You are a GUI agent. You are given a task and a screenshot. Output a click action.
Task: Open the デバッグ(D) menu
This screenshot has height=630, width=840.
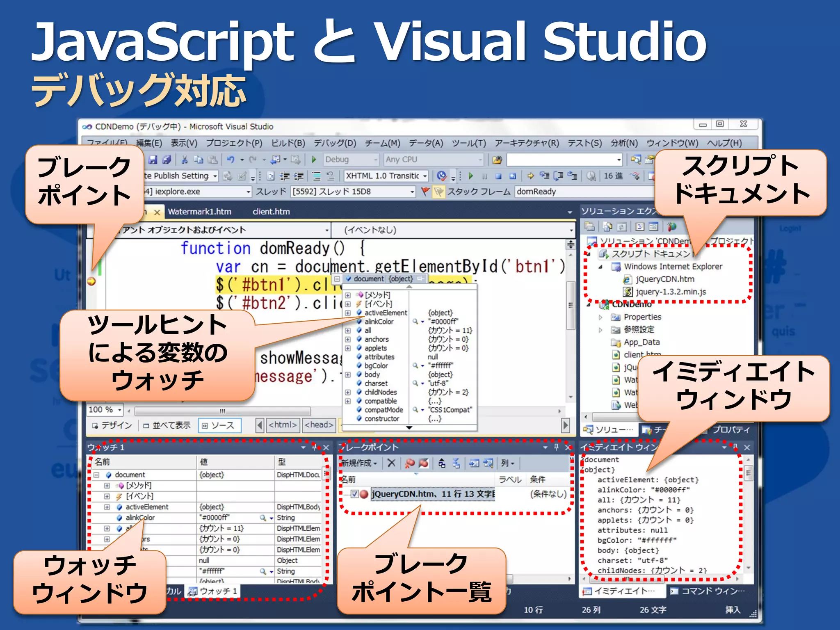pyautogui.click(x=335, y=143)
